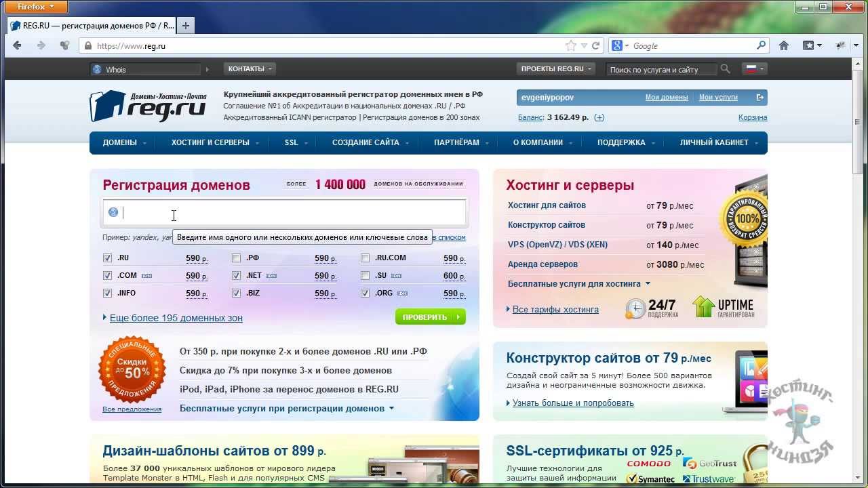
Task: Open the ДОМЕНЫ menu
Action: [x=125, y=142]
